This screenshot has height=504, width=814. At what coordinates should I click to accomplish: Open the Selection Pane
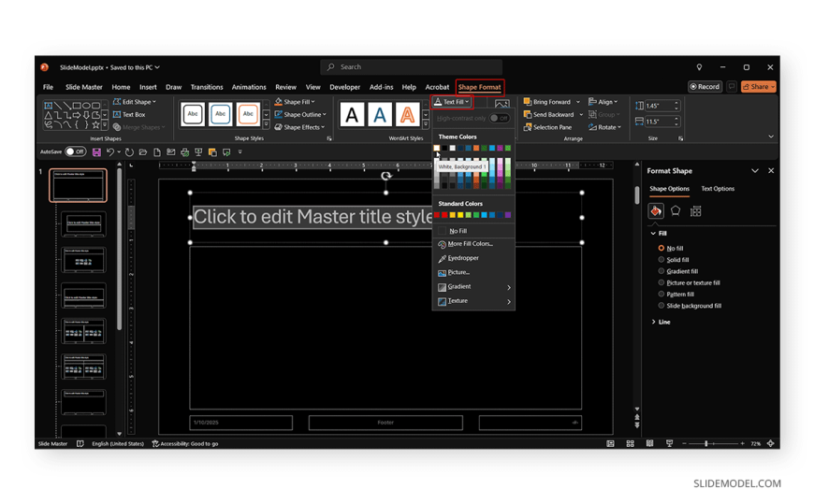(551, 127)
